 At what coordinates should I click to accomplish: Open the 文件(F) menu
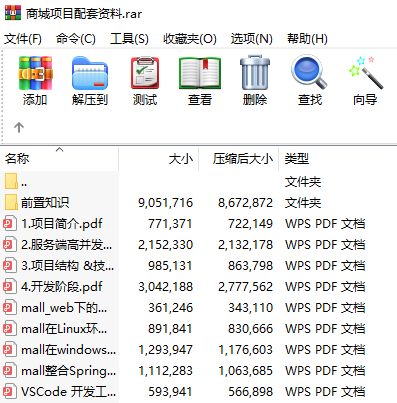tap(23, 39)
